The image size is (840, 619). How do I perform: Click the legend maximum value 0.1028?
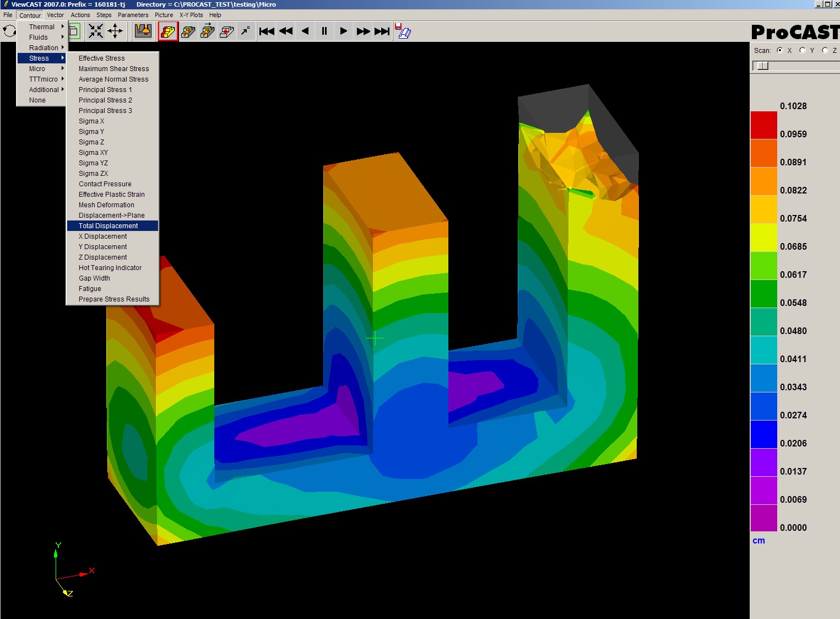click(793, 106)
